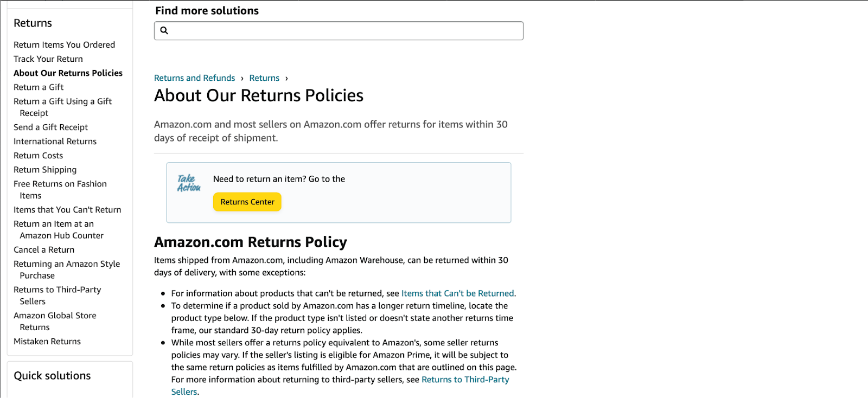The width and height of the screenshot is (868, 398).
Task: Choose Send a Gift Receipt in sidebar
Action: click(x=50, y=127)
